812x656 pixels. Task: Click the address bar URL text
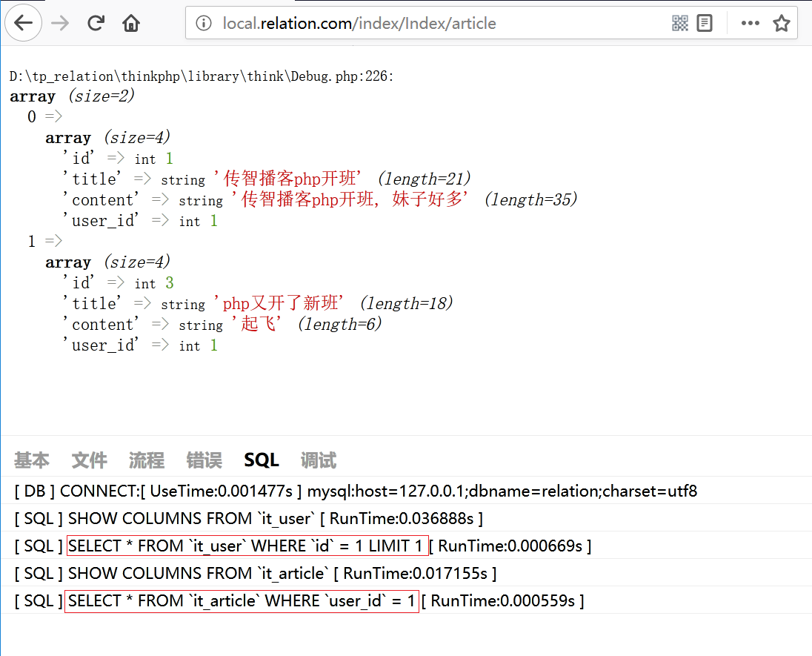pyautogui.click(x=359, y=23)
